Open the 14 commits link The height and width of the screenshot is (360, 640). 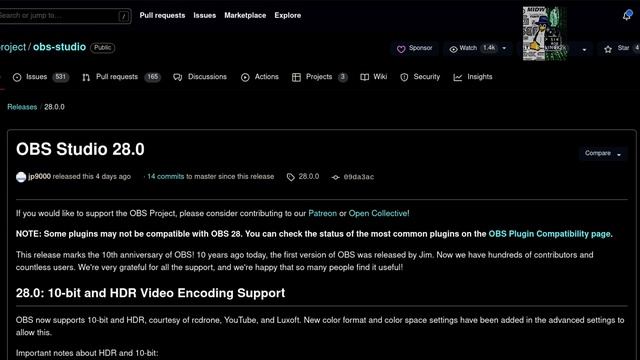coord(166,176)
